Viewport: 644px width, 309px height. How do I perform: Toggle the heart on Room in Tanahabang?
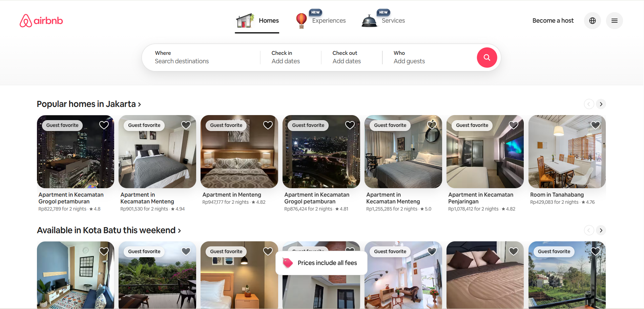click(595, 125)
